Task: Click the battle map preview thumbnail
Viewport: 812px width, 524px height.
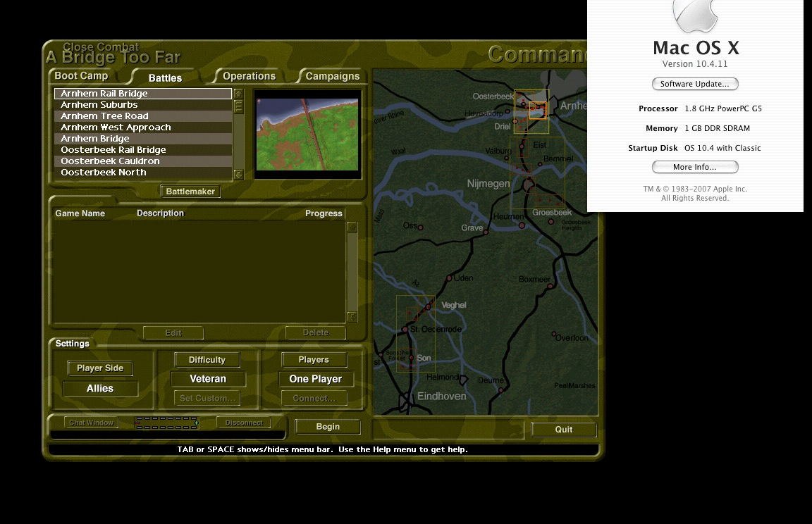Action: 307,135
